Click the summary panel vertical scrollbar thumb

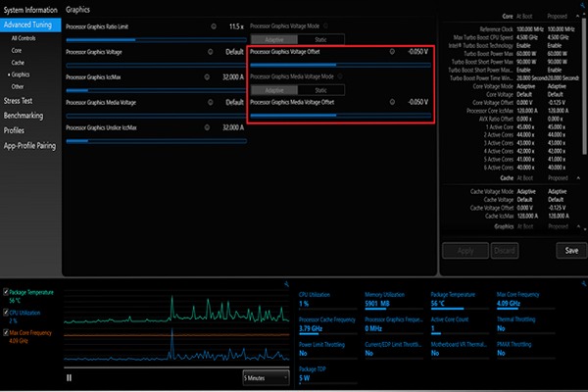coord(584,86)
